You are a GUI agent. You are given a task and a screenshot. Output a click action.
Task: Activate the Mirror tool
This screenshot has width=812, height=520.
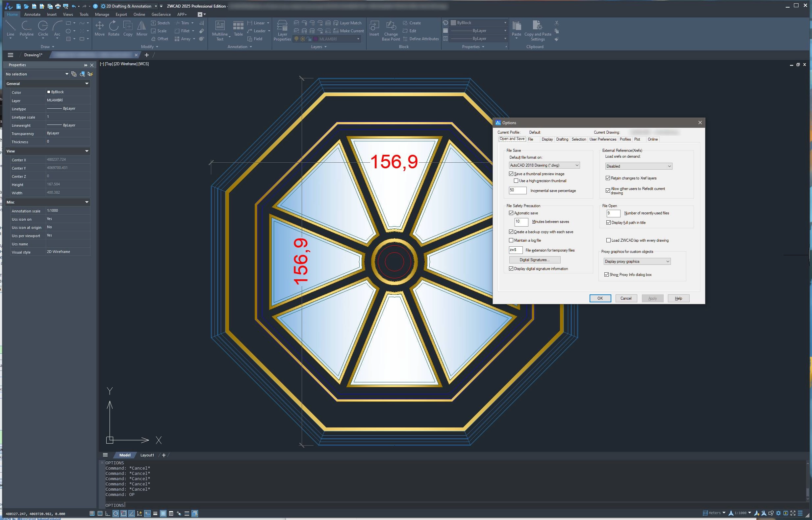[x=142, y=28]
